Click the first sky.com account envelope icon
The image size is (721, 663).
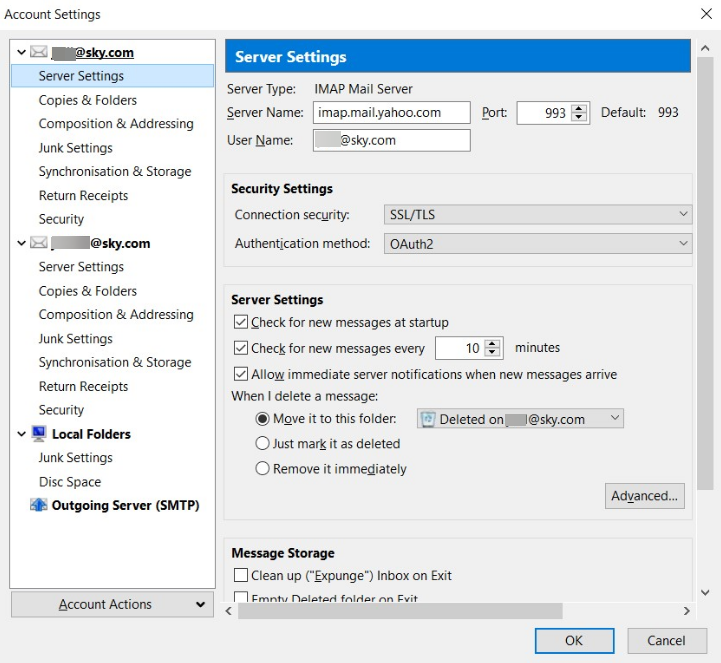coord(39,52)
